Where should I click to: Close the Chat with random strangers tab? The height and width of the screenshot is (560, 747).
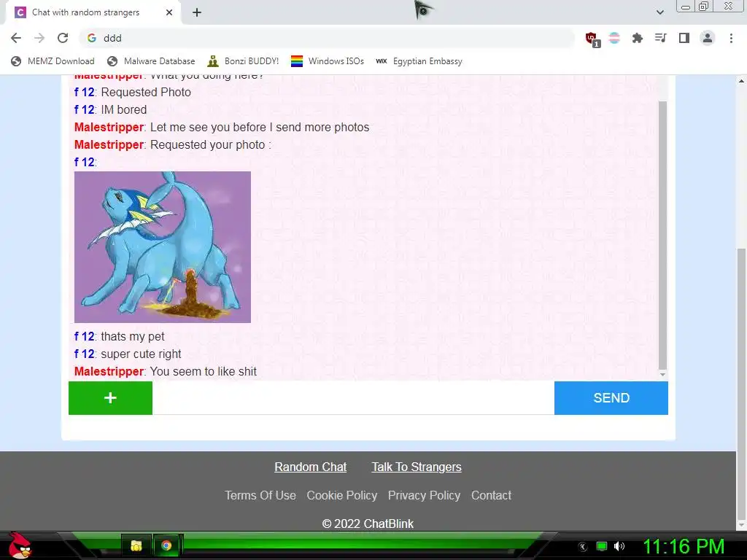(169, 12)
